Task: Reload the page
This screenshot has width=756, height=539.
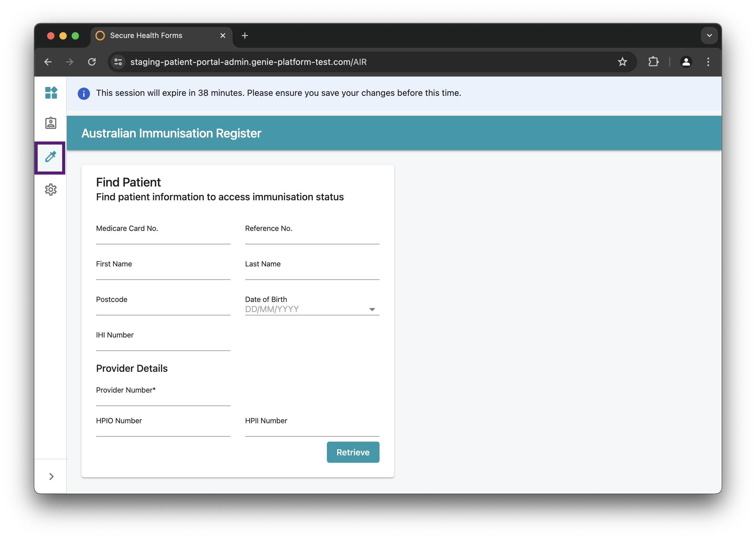Action: click(x=92, y=62)
